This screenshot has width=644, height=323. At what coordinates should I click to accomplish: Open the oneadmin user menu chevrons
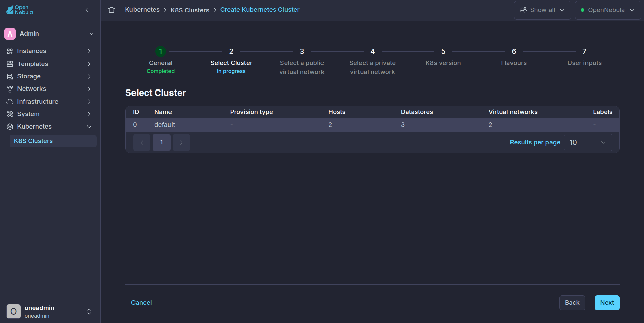click(x=89, y=311)
